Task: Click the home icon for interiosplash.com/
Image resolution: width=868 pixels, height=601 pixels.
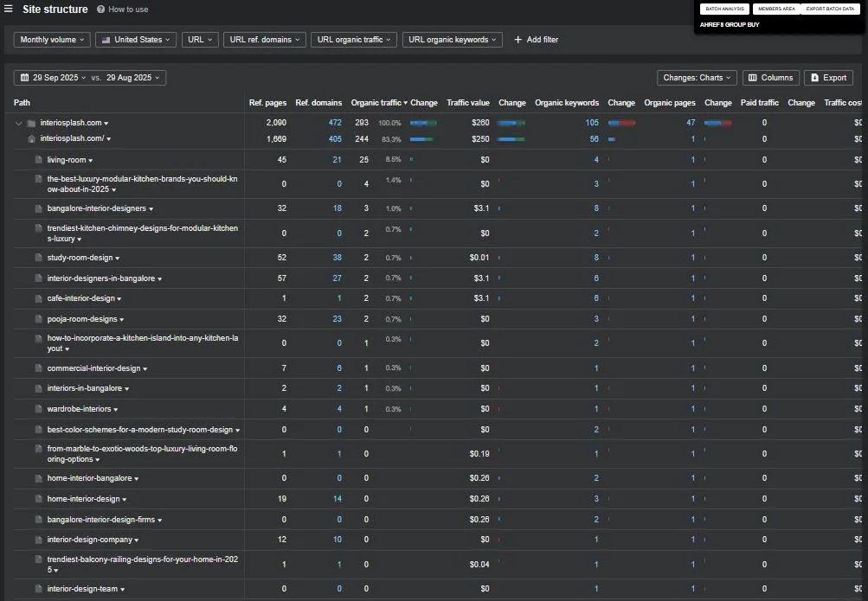Action: [x=31, y=138]
